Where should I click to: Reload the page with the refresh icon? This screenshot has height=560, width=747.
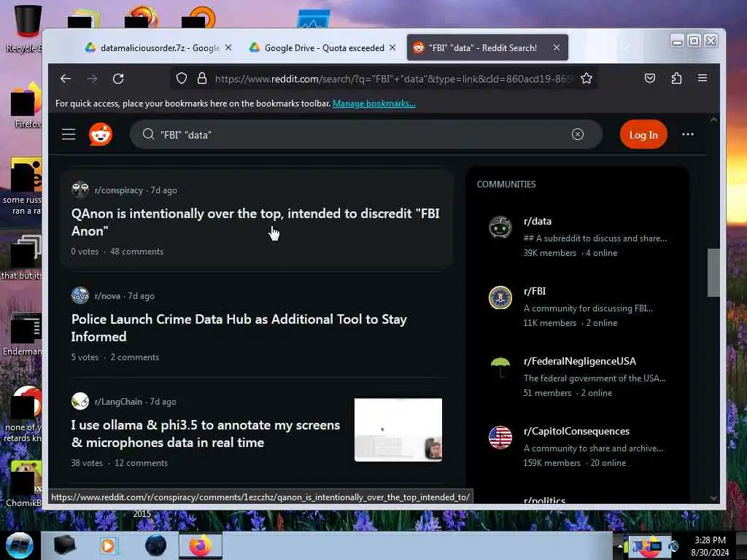118,79
